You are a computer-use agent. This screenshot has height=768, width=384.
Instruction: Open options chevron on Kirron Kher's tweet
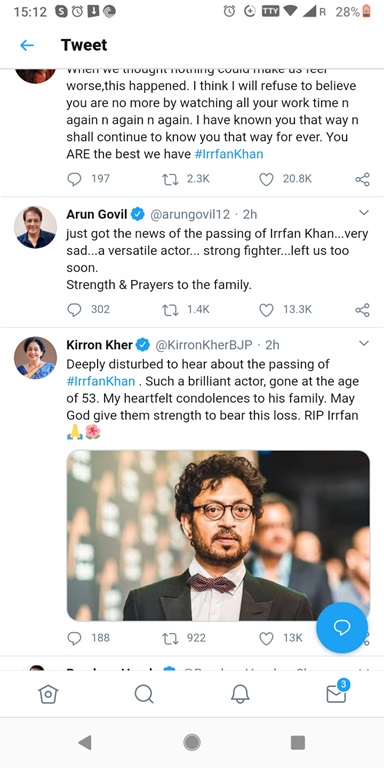(364, 343)
